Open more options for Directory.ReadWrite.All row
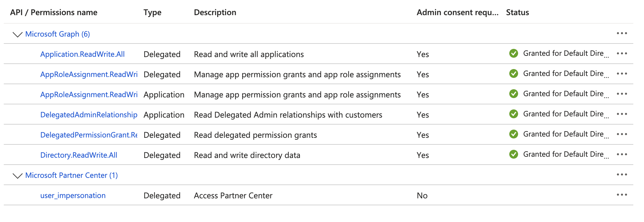This screenshot has width=644, height=222. point(622,155)
